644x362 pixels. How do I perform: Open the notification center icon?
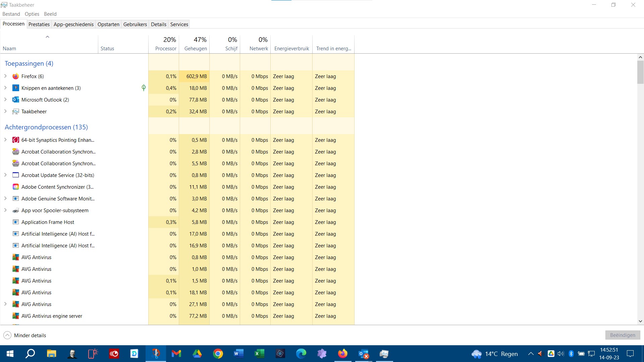pyautogui.click(x=630, y=354)
